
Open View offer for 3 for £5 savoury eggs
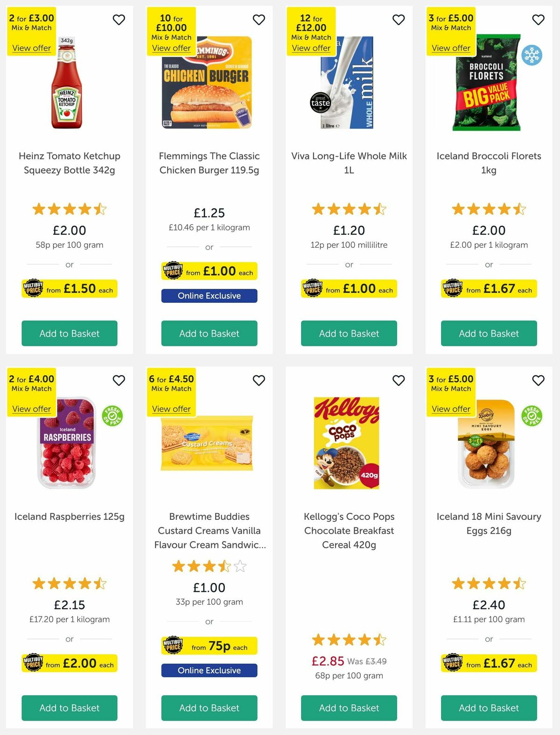point(450,408)
